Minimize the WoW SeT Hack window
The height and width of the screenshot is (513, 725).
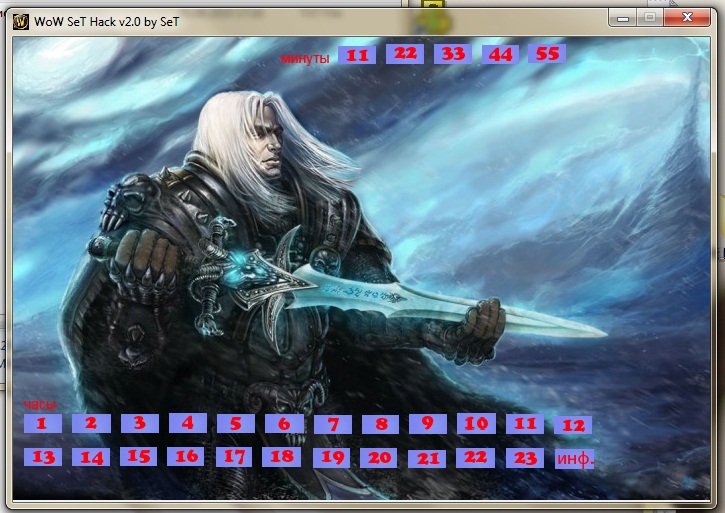pyautogui.click(x=623, y=18)
